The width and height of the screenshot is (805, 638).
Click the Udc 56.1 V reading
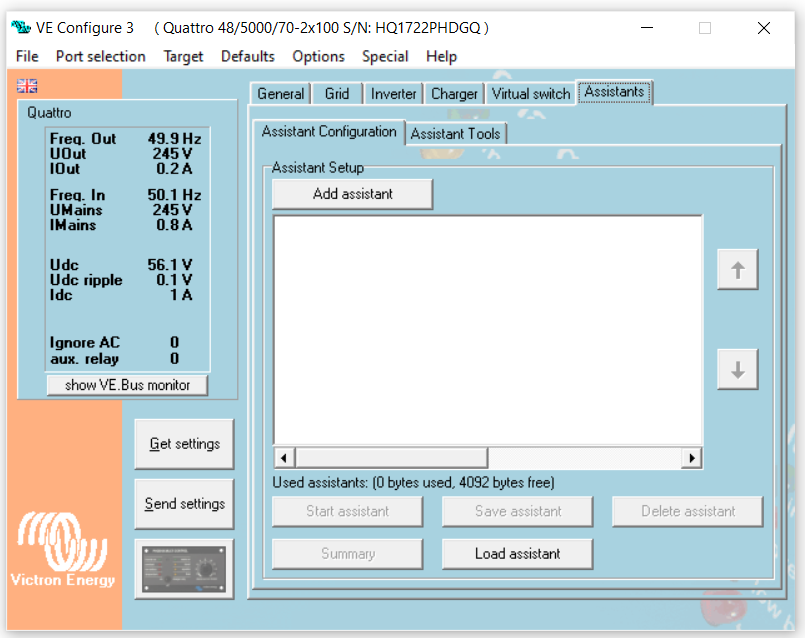121,265
